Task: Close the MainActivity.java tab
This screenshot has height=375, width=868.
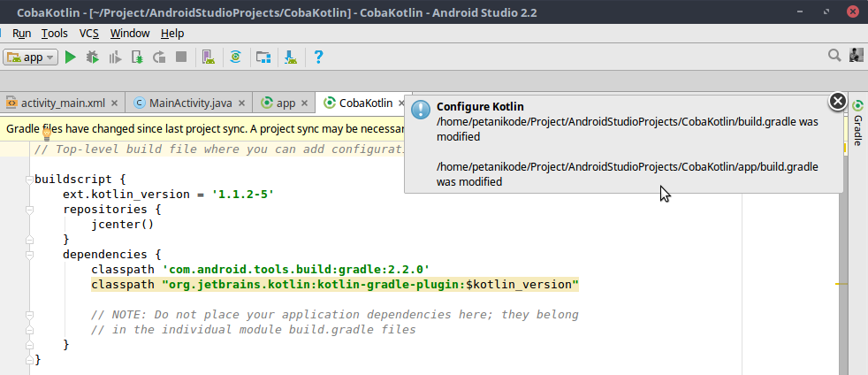Action: click(242, 103)
